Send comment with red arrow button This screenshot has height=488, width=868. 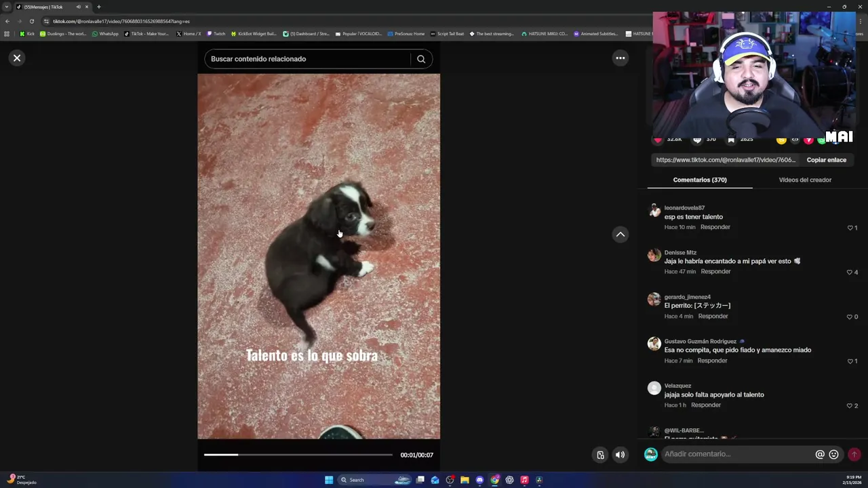(854, 454)
